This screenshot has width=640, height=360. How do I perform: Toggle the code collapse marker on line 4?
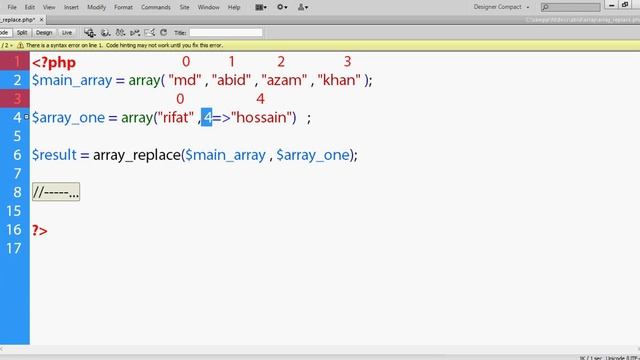tap(26, 117)
